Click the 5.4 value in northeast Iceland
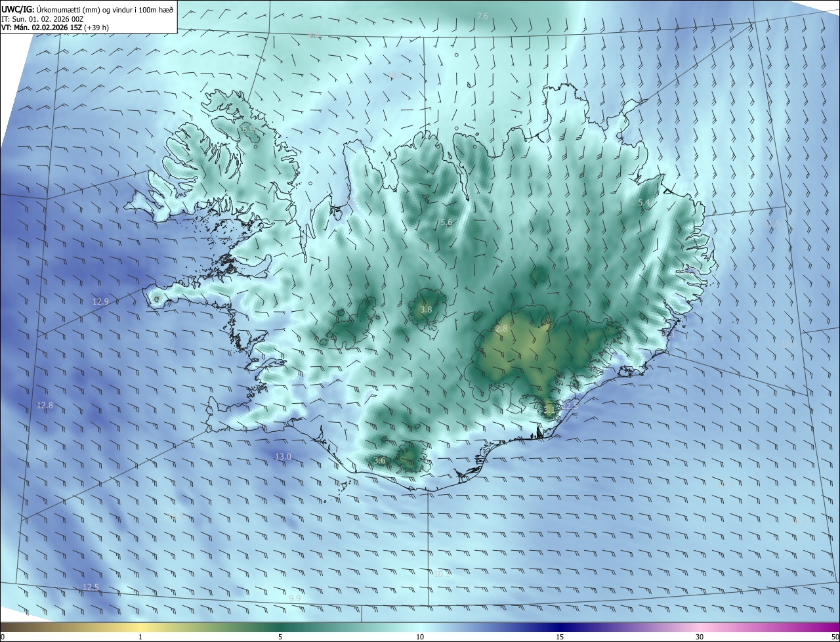Image resolution: width=840 pixels, height=642 pixels. [644, 203]
